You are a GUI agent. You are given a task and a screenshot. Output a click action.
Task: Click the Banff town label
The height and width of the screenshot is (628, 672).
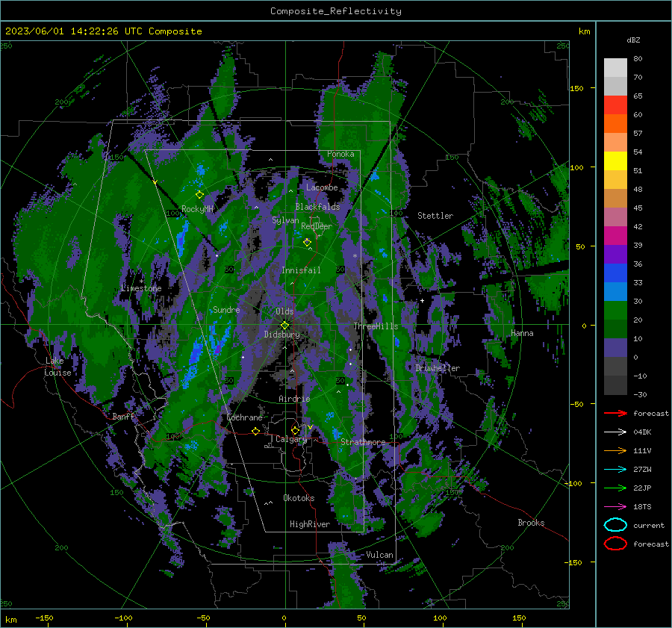(x=123, y=417)
